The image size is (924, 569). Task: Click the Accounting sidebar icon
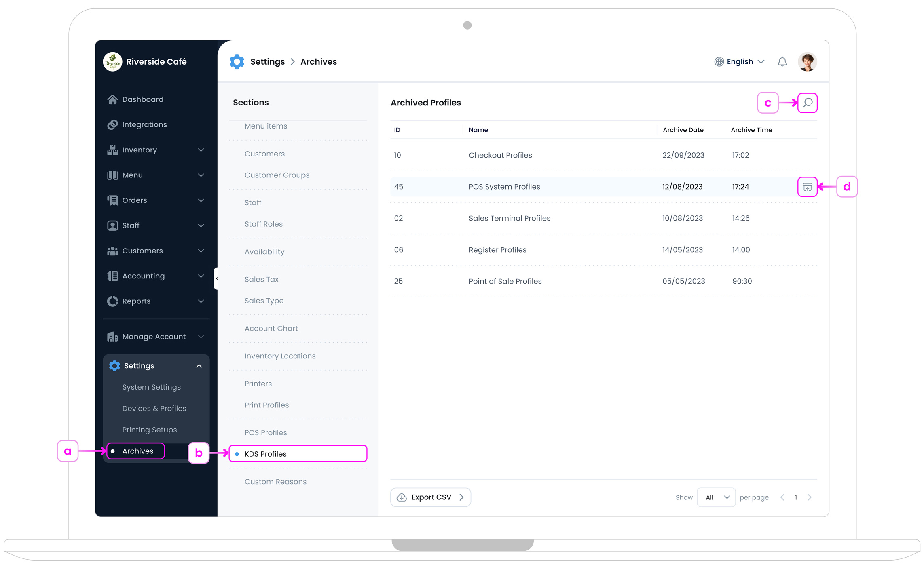click(112, 276)
